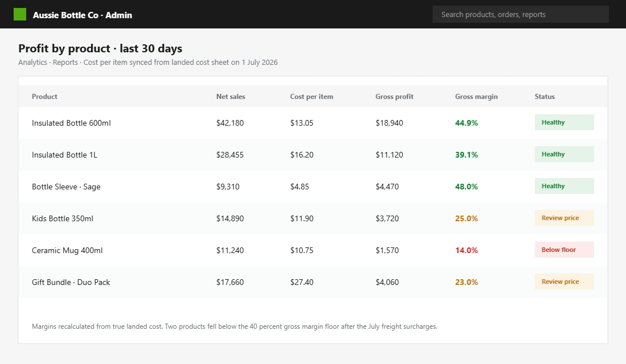Click Review price badge for Gift Bundle
This screenshot has height=364, width=626.
pos(564,282)
